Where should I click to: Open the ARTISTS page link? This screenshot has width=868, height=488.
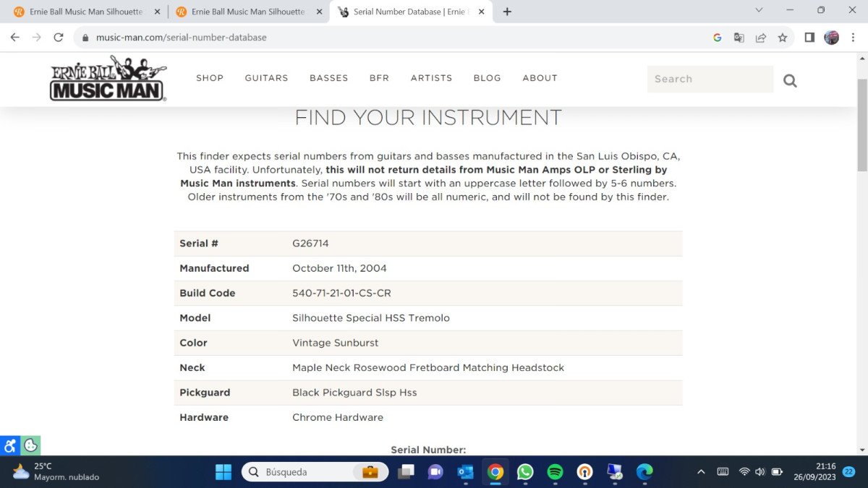point(431,78)
